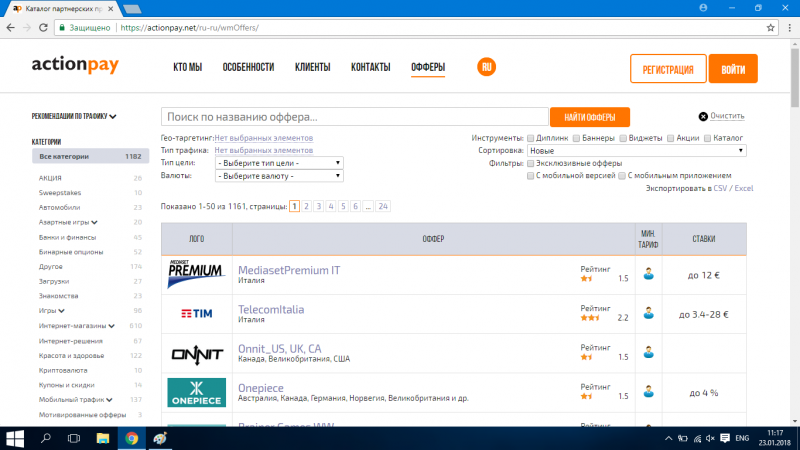Click the Войти button
This screenshot has height=450, width=800.
pyautogui.click(x=733, y=69)
